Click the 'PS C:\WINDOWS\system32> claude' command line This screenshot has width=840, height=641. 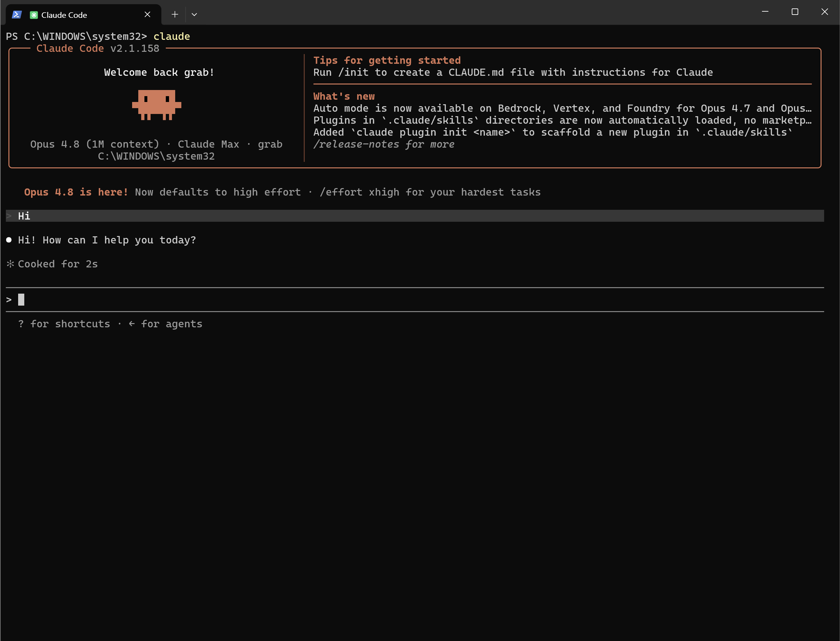click(x=98, y=36)
